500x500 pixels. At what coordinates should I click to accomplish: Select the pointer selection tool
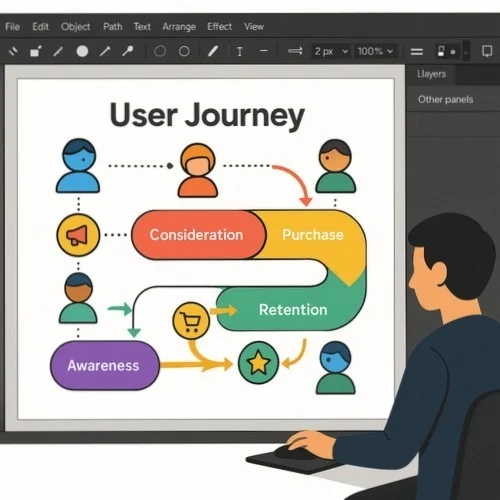point(13,51)
